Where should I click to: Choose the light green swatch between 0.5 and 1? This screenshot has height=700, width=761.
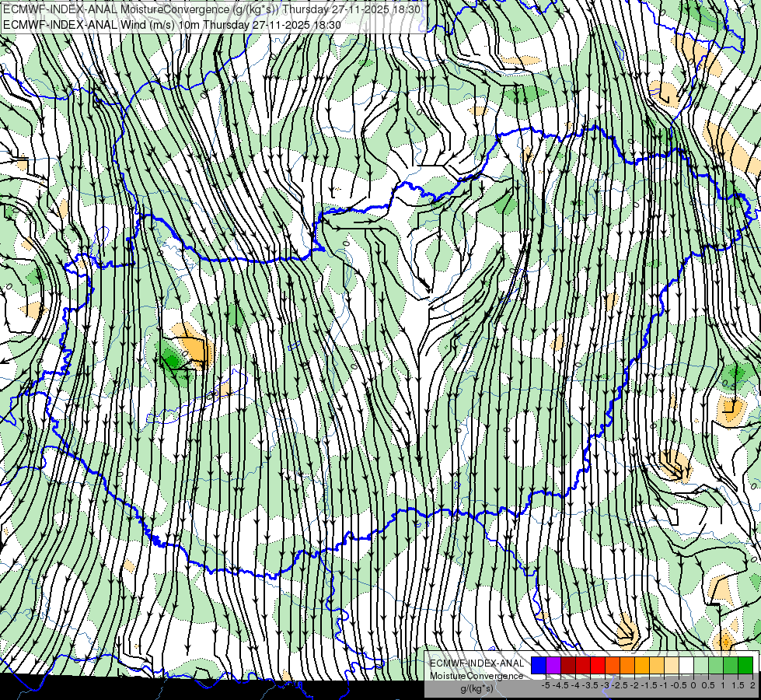click(x=716, y=665)
